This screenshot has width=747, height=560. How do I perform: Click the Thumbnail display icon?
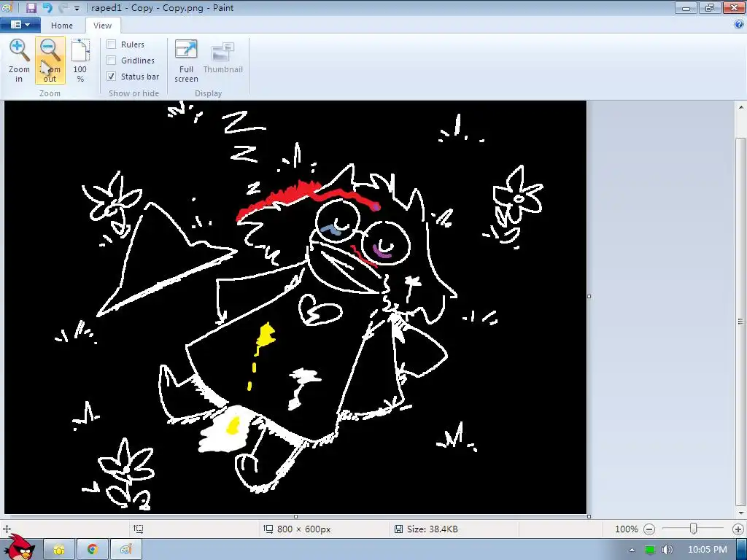coord(222,52)
